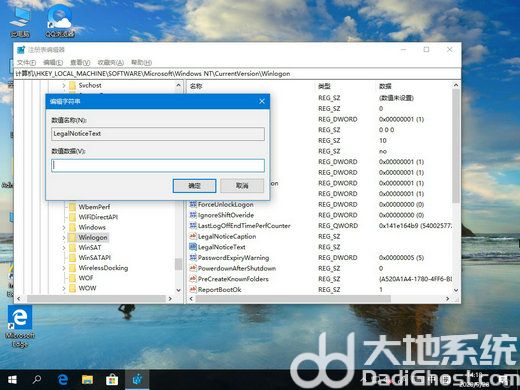Open Edge from the taskbar

point(62,380)
